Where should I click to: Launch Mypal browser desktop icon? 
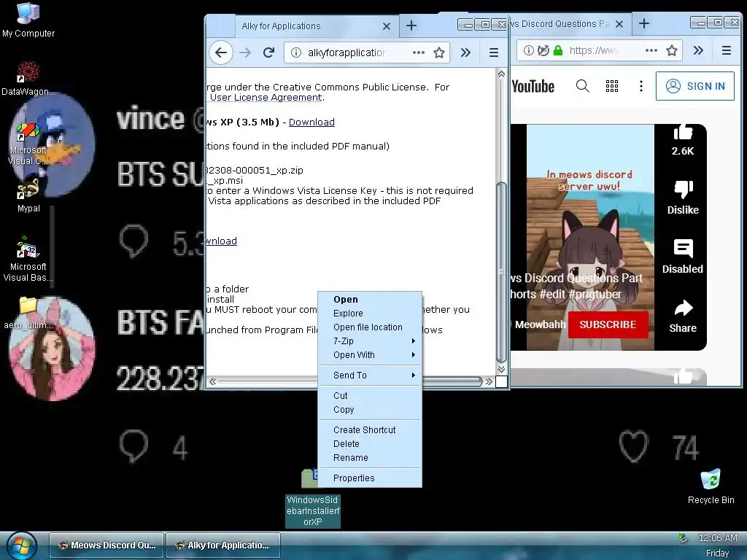pos(28,195)
